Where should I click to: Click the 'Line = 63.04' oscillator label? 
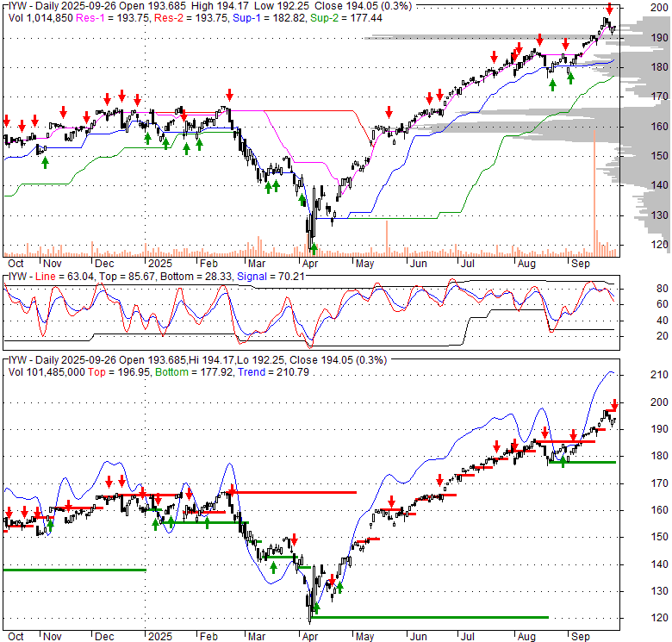[x=65, y=277]
